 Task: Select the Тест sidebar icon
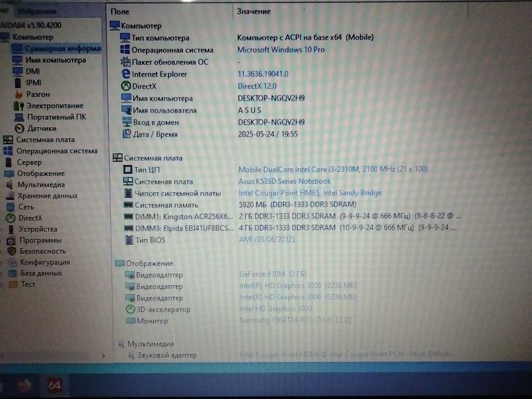point(14,284)
